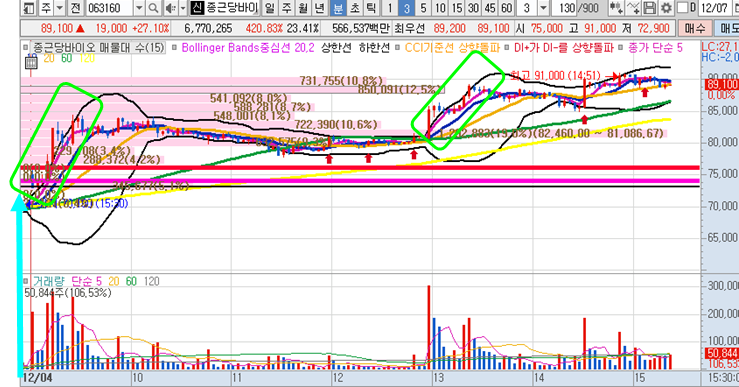Open stock search magnifier icon
This screenshot has width=739, height=387.
(153, 8)
